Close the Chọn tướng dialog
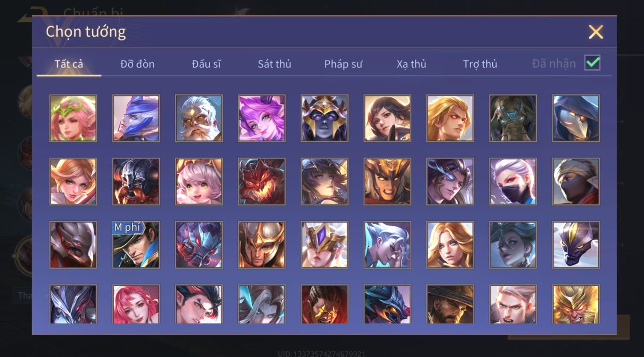Image resolution: width=644 pixels, height=357 pixels. coord(596,32)
